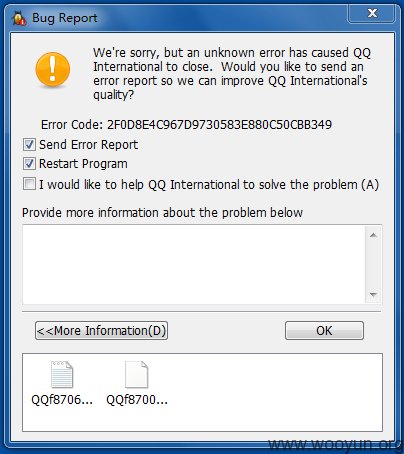Click the orange warning exclamation icon
This screenshot has width=404, height=454.
coord(53,69)
